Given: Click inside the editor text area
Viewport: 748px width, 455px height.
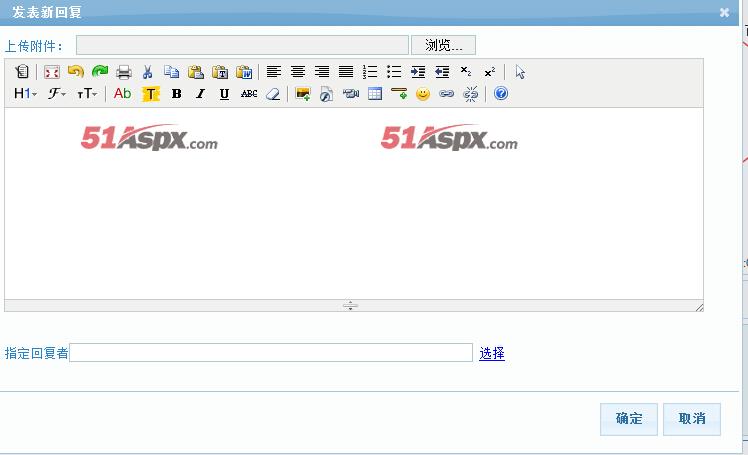Looking at the screenshot, I should (x=353, y=204).
